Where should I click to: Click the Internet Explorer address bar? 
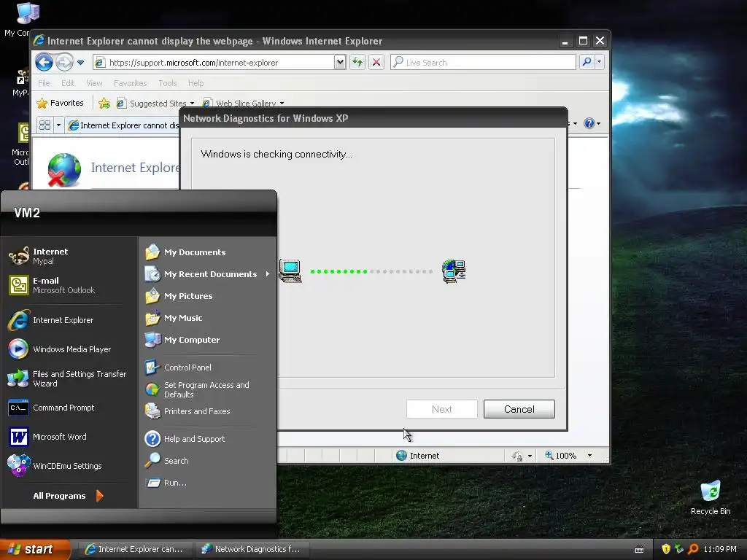(x=214, y=63)
